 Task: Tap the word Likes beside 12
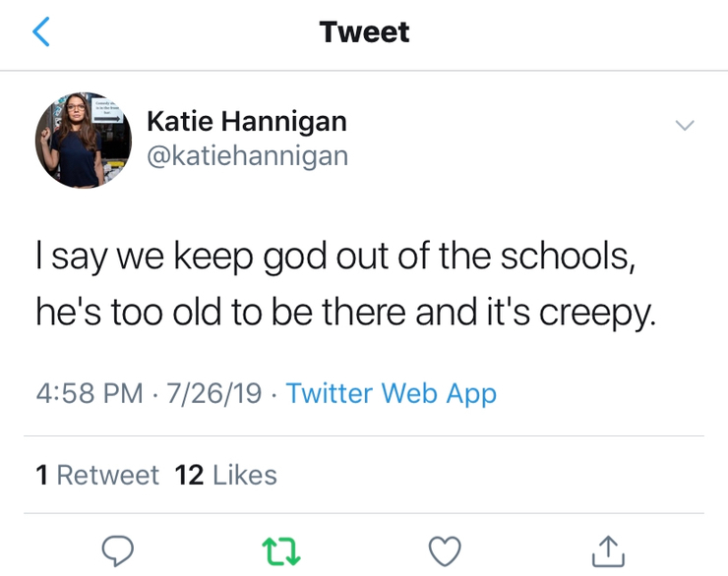click(x=245, y=475)
